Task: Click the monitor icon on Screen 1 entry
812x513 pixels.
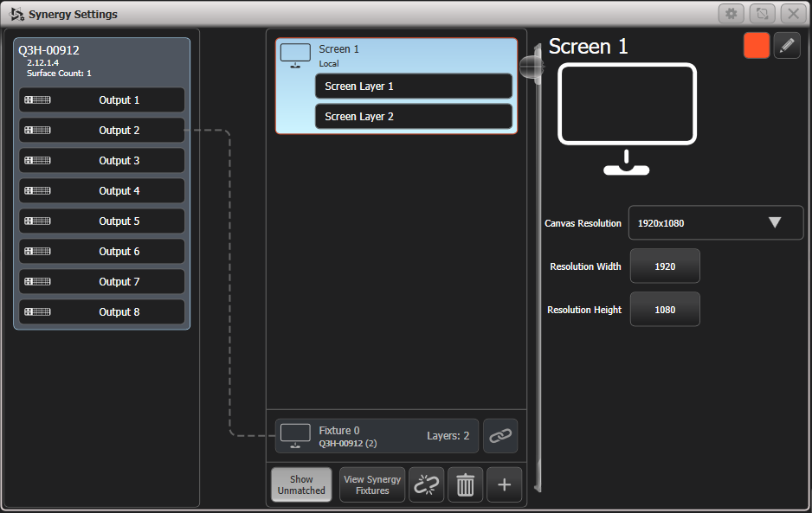Action: click(x=295, y=54)
